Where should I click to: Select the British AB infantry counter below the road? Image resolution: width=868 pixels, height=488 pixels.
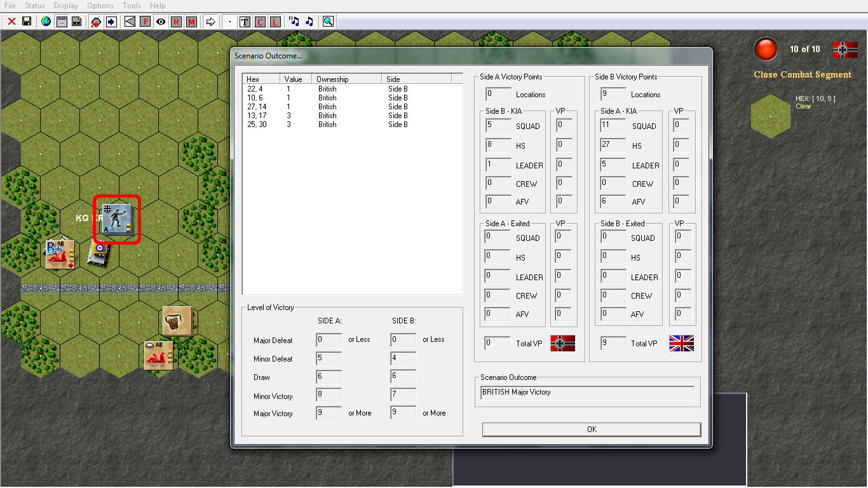tap(158, 355)
